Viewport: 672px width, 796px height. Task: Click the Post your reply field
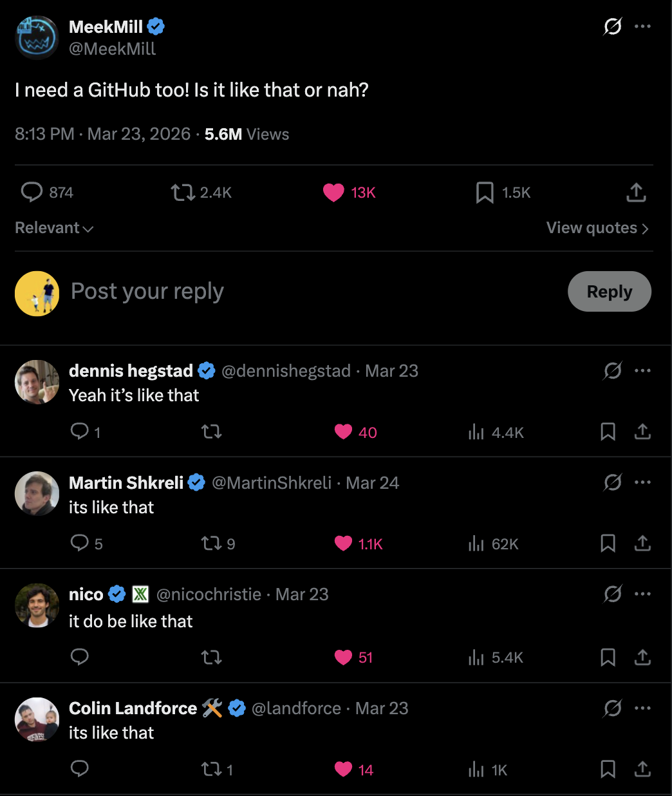[257, 292]
